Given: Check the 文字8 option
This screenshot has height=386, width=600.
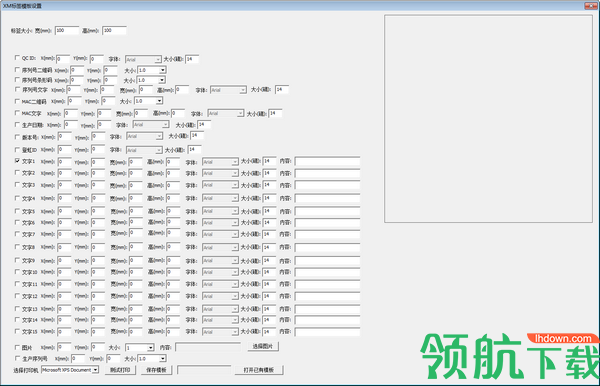Looking at the screenshot, I should tap(17, 247).
